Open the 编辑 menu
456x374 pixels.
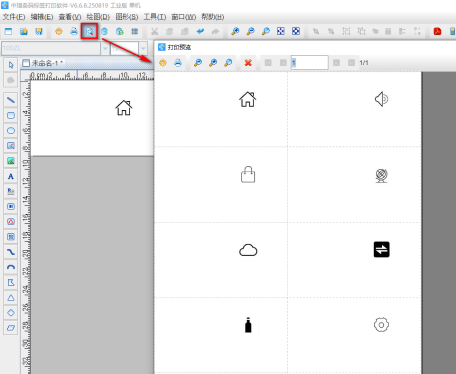coord(42,17)
